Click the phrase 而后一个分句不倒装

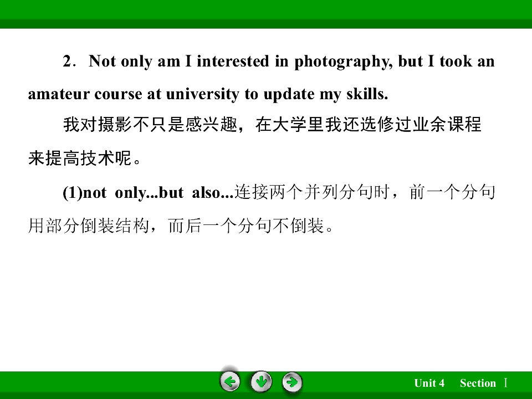click(x=246, y=226)
